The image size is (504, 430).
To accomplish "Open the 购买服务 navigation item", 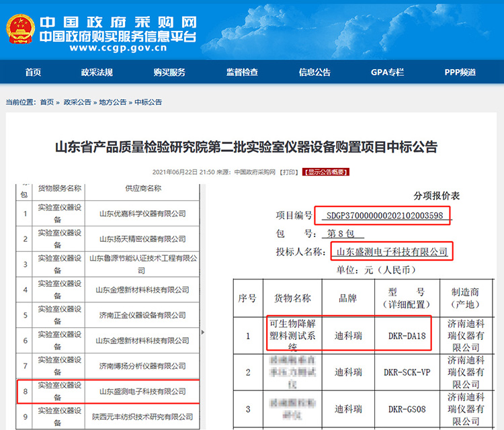I will pos(169,73).
